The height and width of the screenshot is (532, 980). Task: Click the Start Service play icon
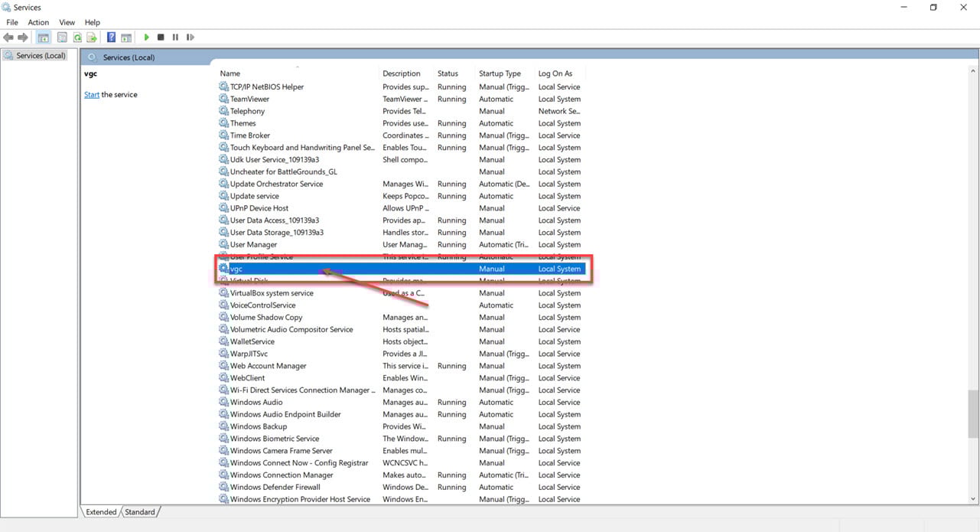[146, 38]
